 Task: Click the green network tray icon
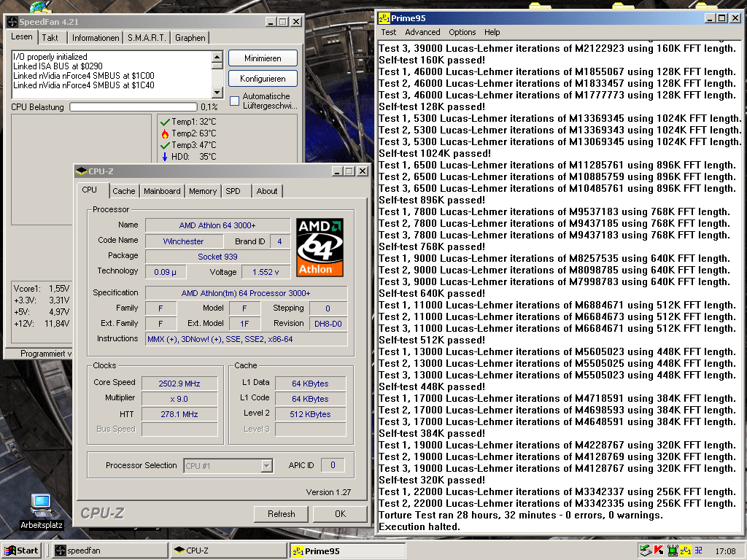pyautogui.click(x=673, y=551)
